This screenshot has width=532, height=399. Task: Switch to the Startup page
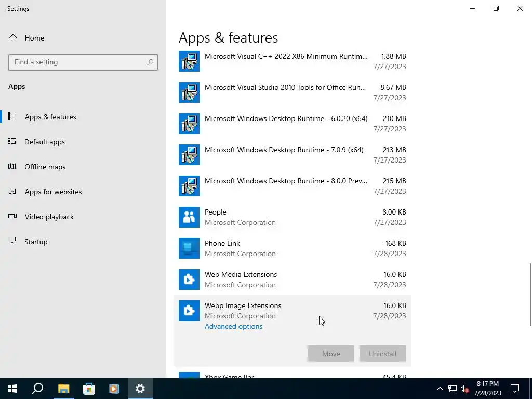coord(83,242)
